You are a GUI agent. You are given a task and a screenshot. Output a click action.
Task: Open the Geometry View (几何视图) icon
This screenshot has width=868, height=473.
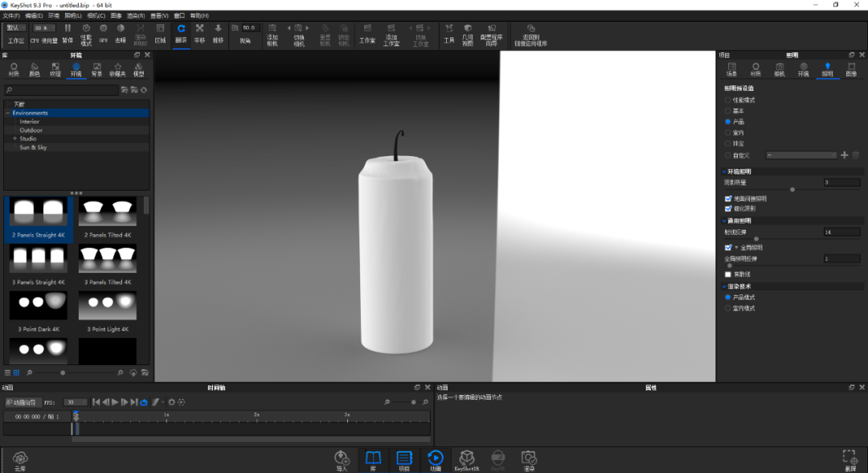(x=468, y=35)
